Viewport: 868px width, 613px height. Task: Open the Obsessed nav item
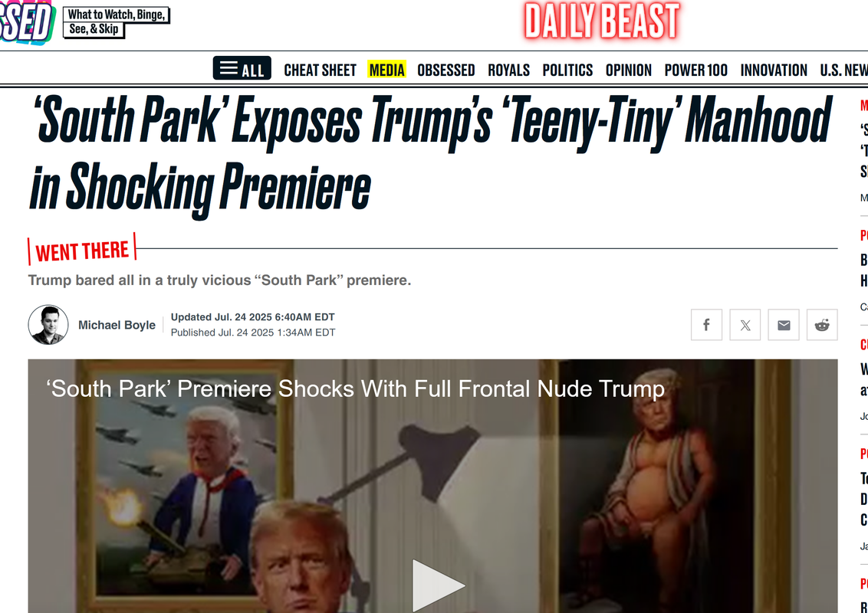[446, 70]
